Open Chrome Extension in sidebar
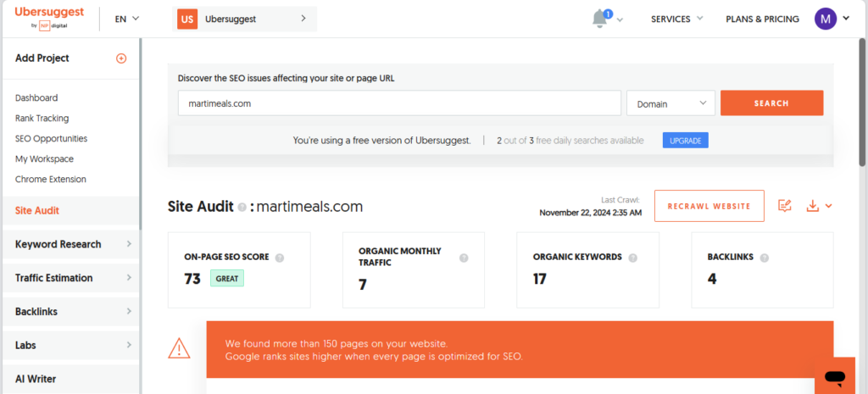Screen dimensions: 868x394 (51, 180)
